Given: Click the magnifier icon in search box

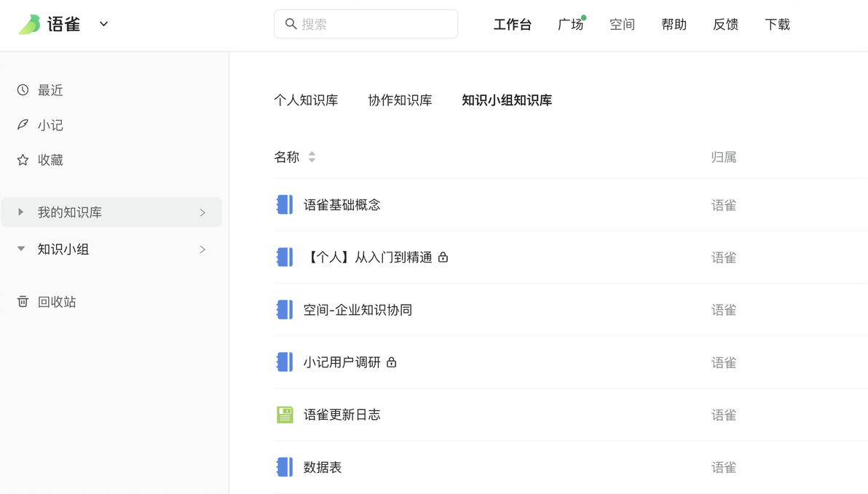Looking at the screenshot, I should point(291,24).
